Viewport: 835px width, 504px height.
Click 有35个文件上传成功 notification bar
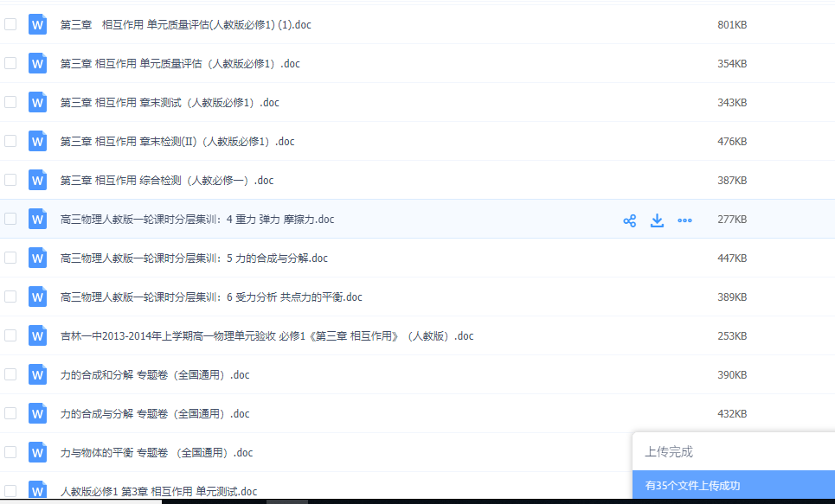click(734, 485)
